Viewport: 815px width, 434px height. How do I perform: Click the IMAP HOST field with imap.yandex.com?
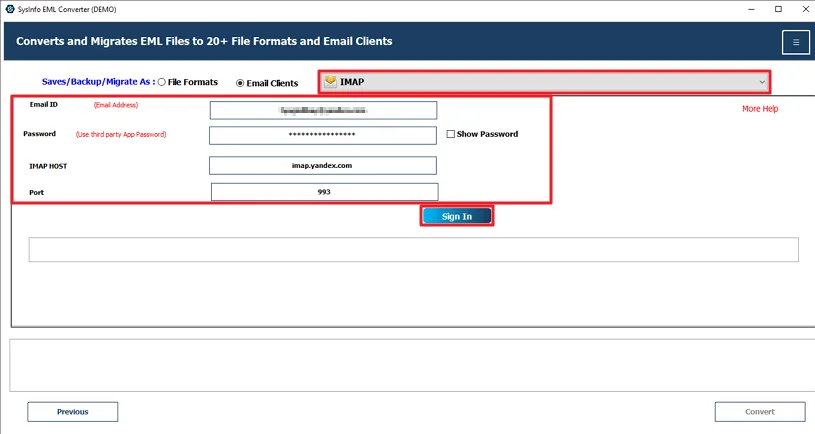click(323, 166)
